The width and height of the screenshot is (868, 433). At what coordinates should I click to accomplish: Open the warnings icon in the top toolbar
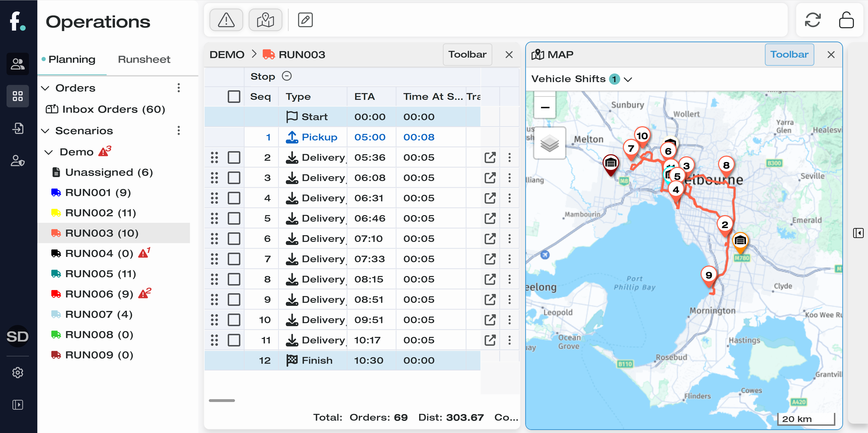226,20
